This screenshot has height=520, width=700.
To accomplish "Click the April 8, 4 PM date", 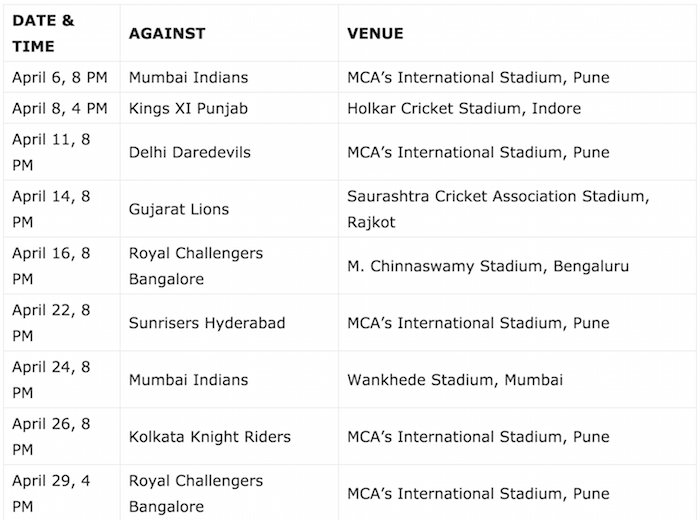I will (60, 108).
